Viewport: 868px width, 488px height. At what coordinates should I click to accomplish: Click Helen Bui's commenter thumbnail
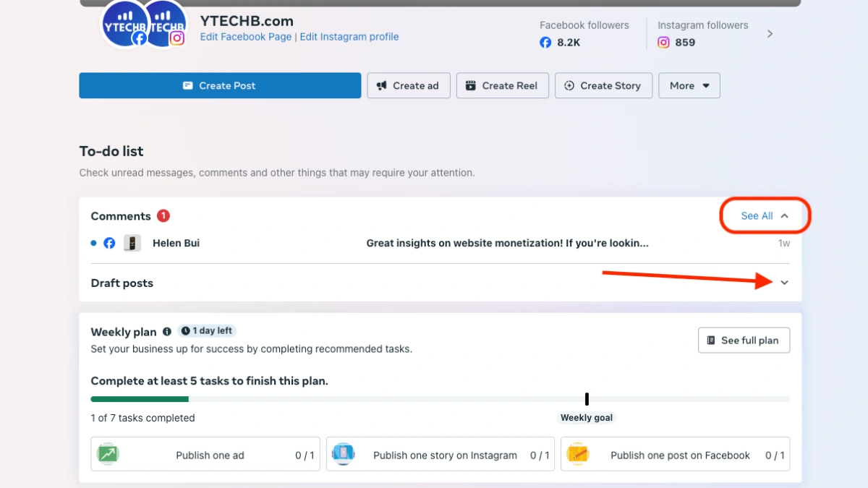[x=132, y=244]
